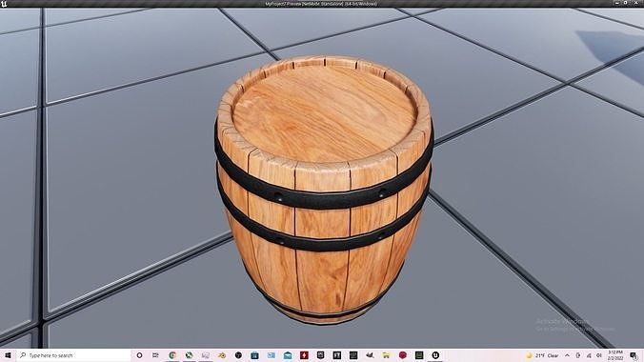
Task: Switch to Google Chrome on the taskbar
Action: [172, 355]
